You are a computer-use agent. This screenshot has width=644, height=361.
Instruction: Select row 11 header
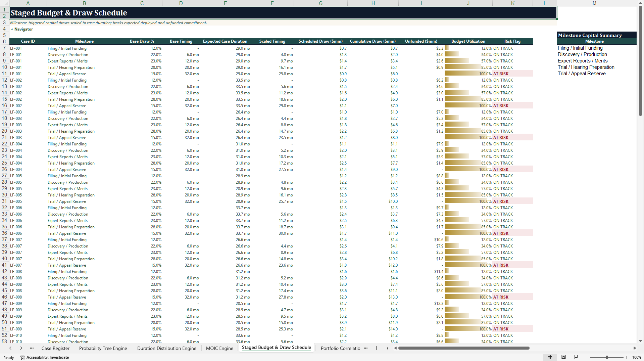pyautogui.click(x=4, y=74)
